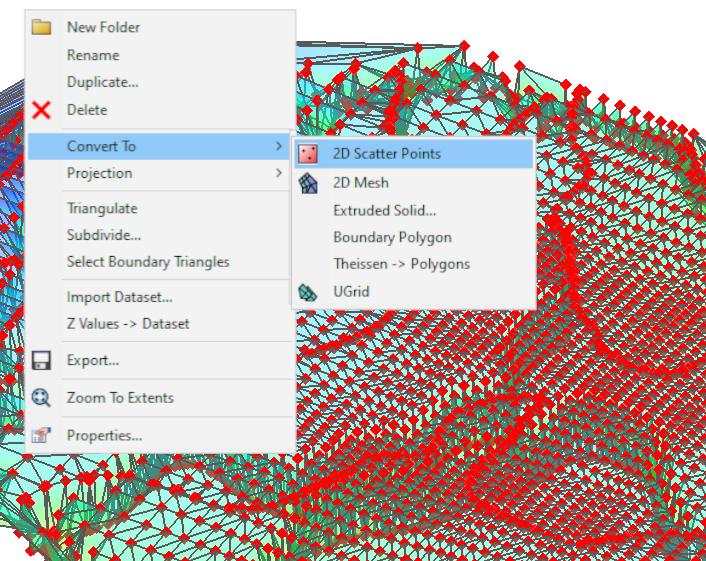Viewport: 706px width, 561px height.
Task: Choose Subdivide... from the menu
Action: pyautogui.click(x=103, y=236)
